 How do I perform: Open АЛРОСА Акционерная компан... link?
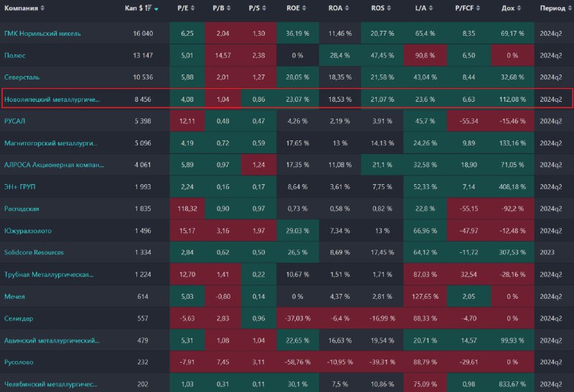click(54, 165)
